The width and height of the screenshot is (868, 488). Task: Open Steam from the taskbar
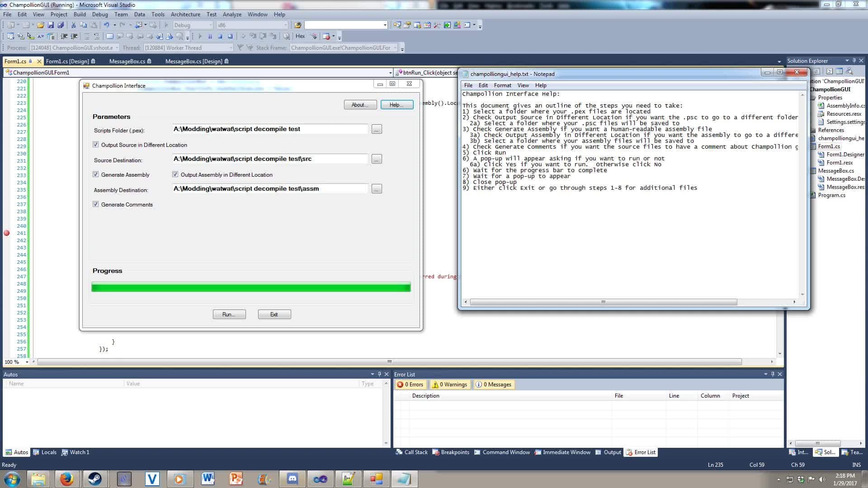click(95, 479)
